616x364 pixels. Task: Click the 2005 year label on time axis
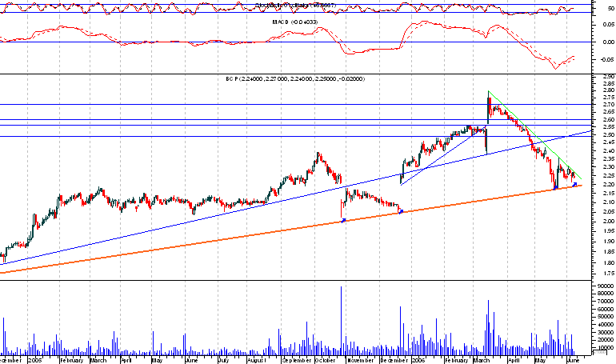(x=34, y=360)
